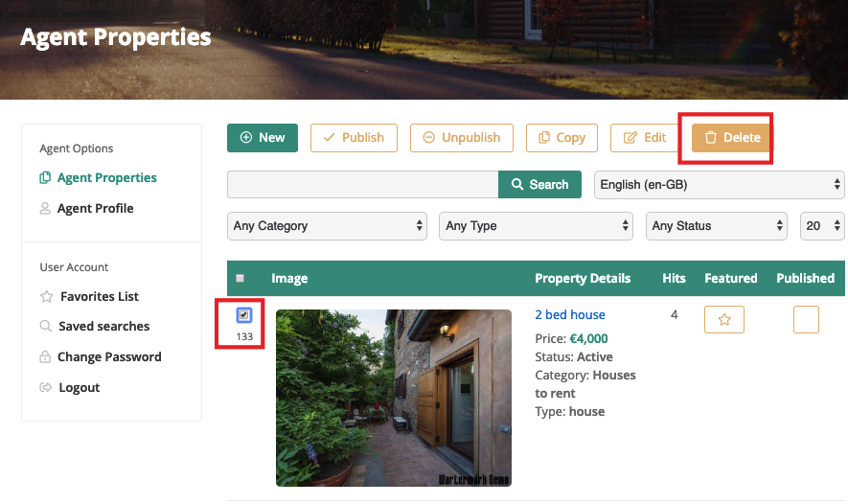The width and height of the screenshot is (848, 504).
Task: Uncheck the checkbox for property 133
Action: click(x=244, y=315)
